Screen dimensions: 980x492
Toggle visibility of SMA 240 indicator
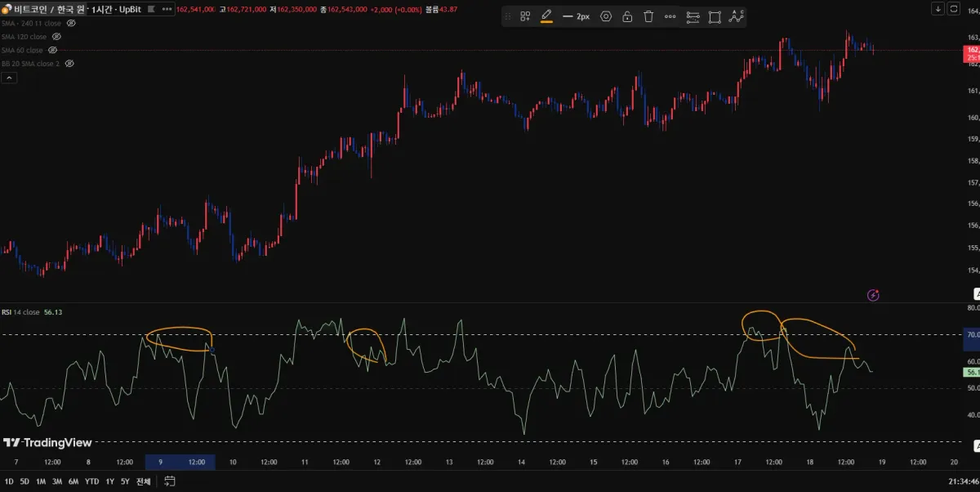[71, 24]
